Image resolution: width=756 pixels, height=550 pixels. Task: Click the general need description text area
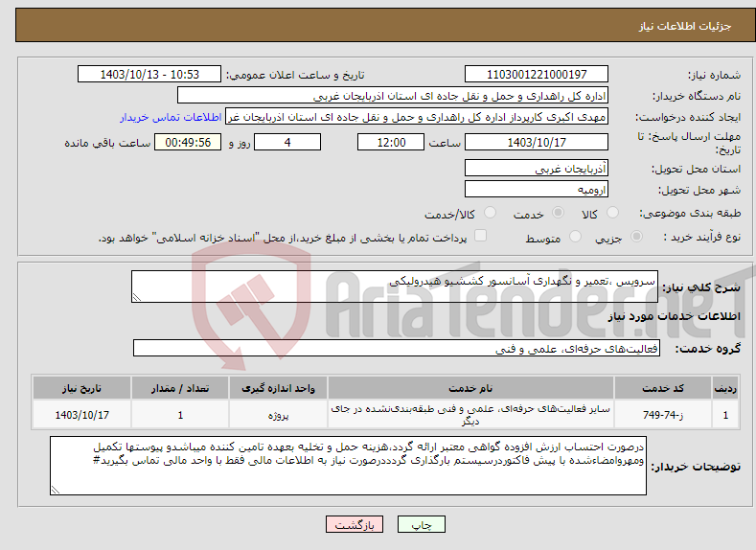tap(395, 286)
